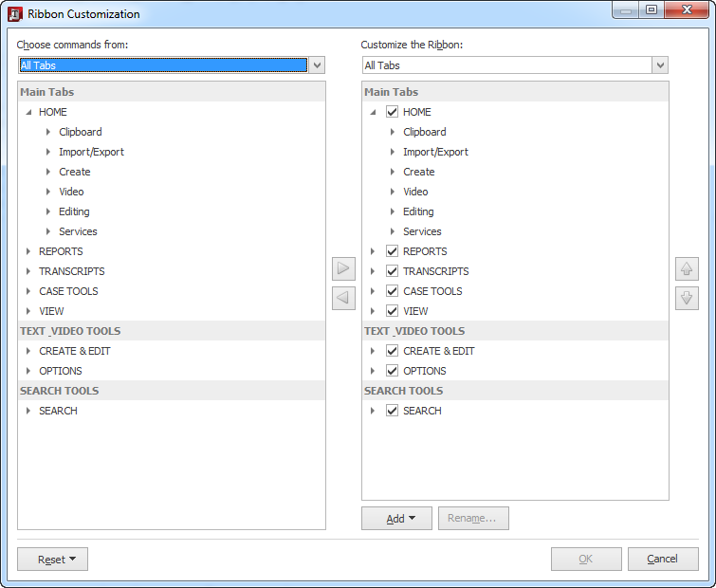Uncheck the TRANSCRIPTS tab checkbox
The image size is (716, 588).
tap(392, 271)
